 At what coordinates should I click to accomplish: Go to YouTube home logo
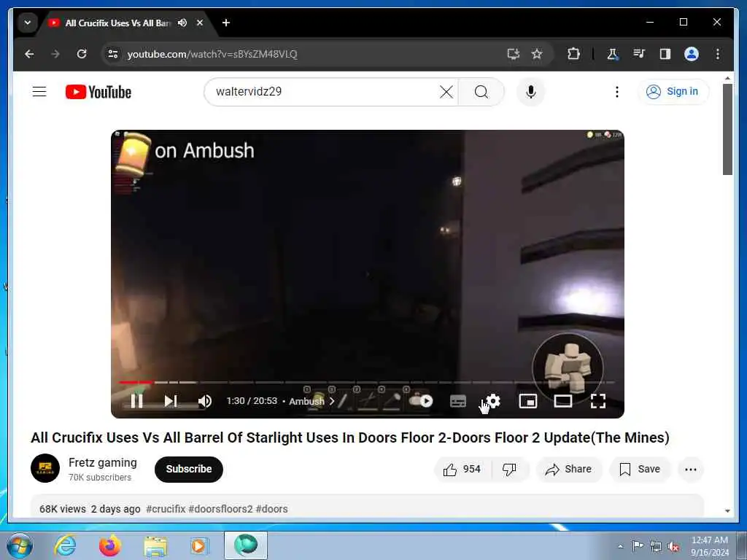[98, 92]
